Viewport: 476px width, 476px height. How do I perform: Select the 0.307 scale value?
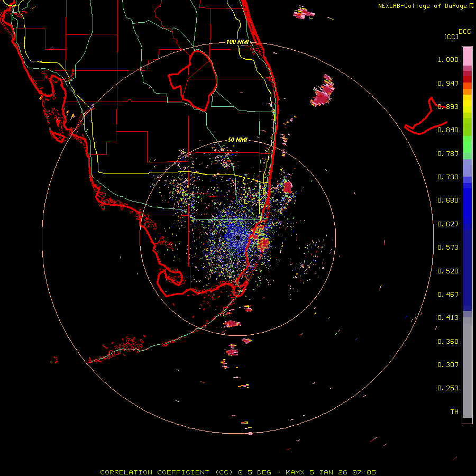click(448, 365)
